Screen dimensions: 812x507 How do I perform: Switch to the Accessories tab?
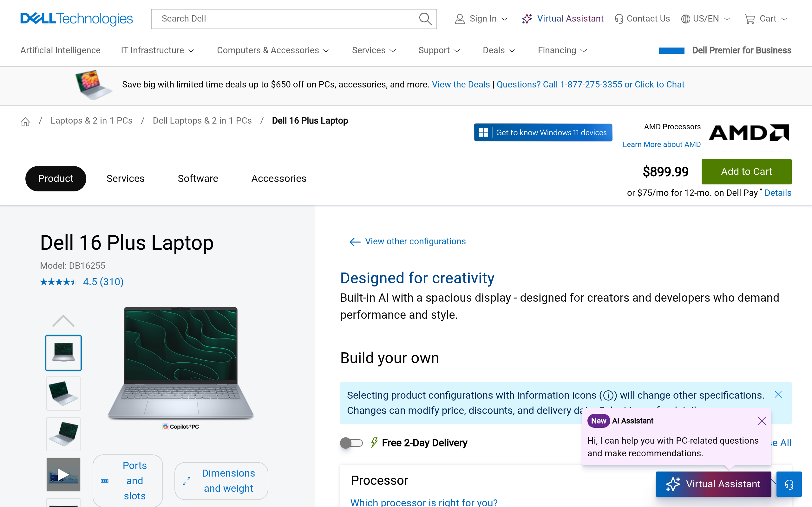(x=278, y=178)
